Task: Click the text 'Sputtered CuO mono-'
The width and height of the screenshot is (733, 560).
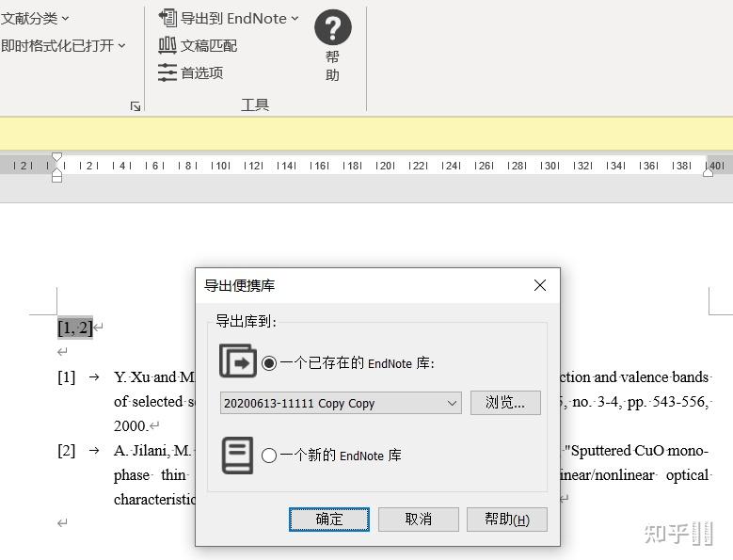Action: tap(640, 451)
